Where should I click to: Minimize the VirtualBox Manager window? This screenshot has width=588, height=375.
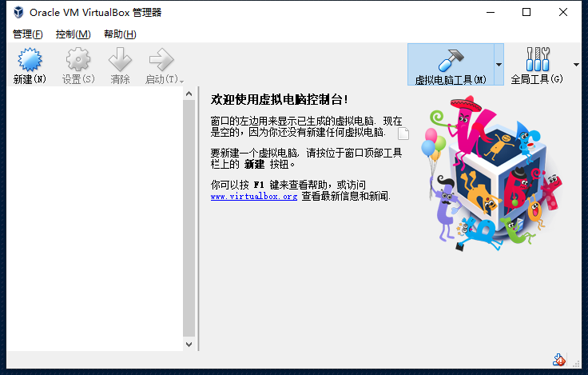pyautogui.click(x=491, y=12)
